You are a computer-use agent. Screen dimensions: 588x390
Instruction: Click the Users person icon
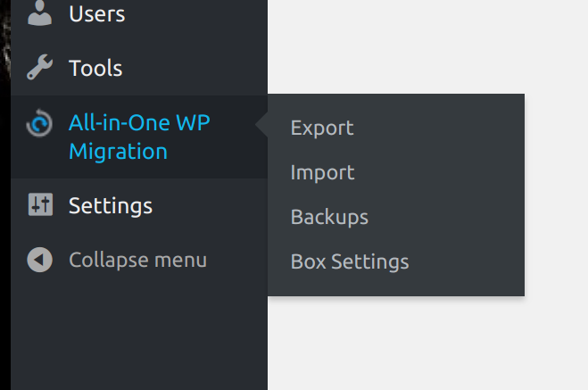coord(39,13)
